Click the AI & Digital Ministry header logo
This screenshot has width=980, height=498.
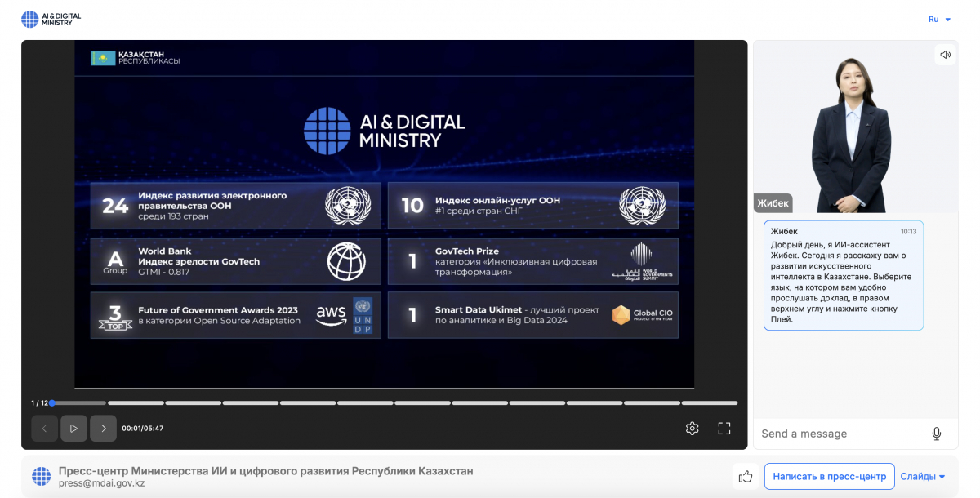tap(51, 19)
